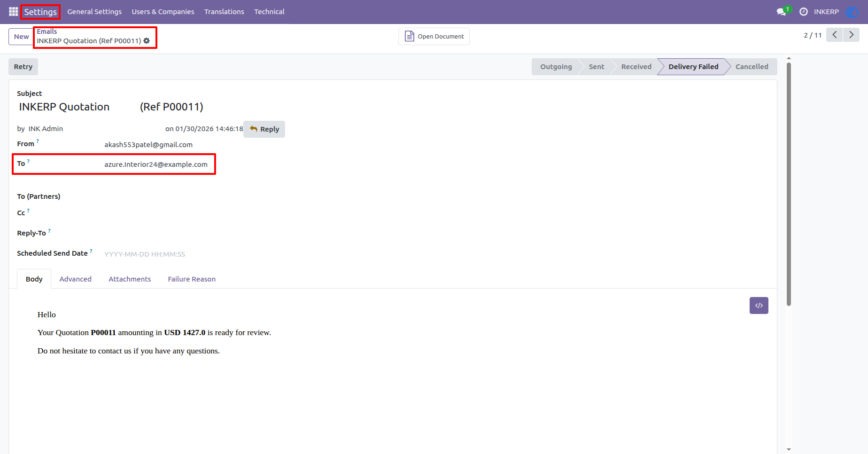Click the From email akash553patel@gmail.com field
Viewport: 868px width, 454px height.
[148, 145]
